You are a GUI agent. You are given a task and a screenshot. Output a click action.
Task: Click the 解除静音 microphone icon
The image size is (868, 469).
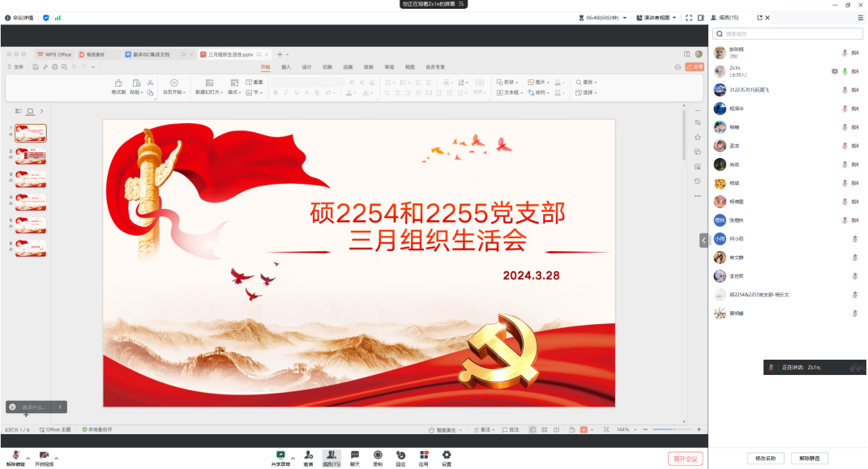pyautogui.click(x=15, y=455)
